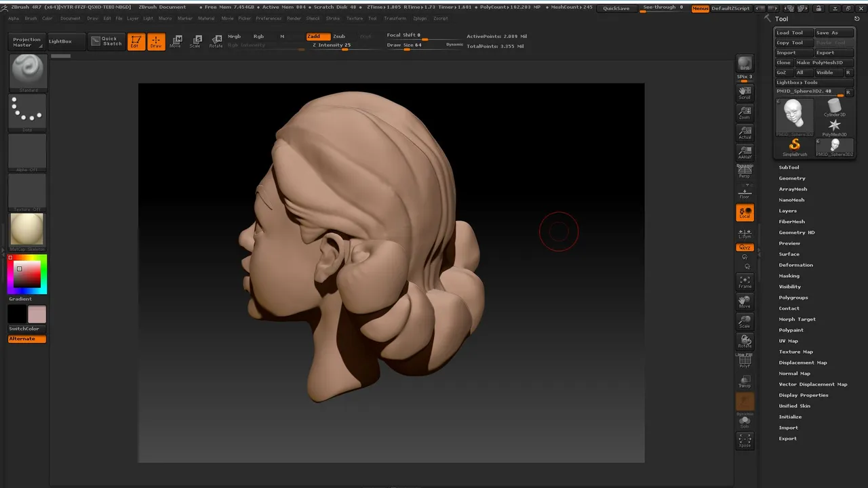Select the SimpleBrush tool

pos(795,147)
